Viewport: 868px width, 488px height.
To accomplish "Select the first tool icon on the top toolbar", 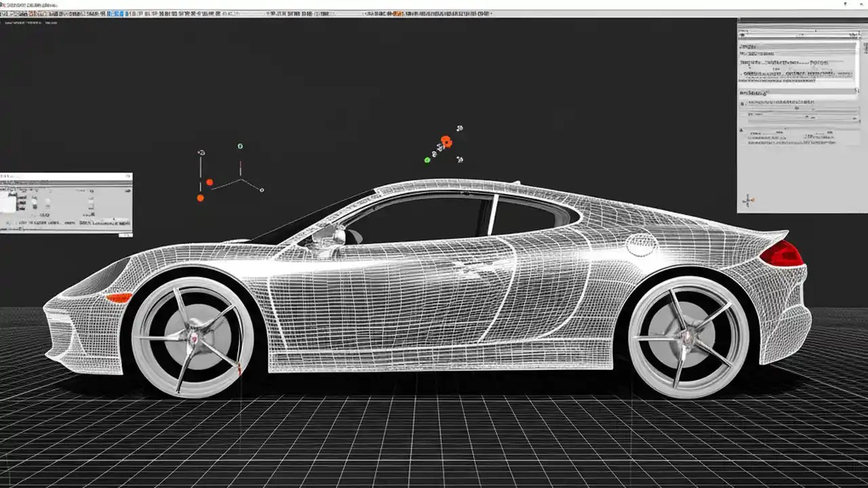I will [5, 12].
